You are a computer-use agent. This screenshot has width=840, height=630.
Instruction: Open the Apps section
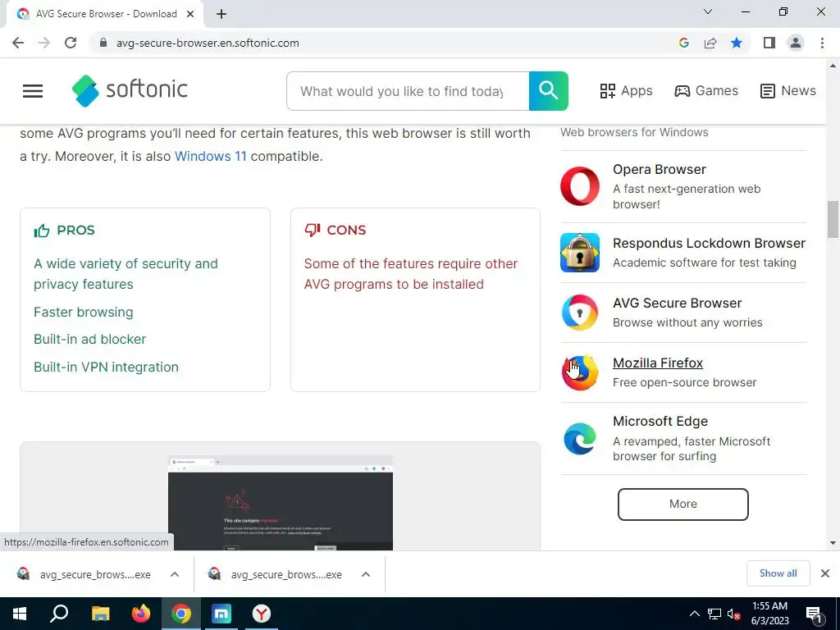point(626,91)
